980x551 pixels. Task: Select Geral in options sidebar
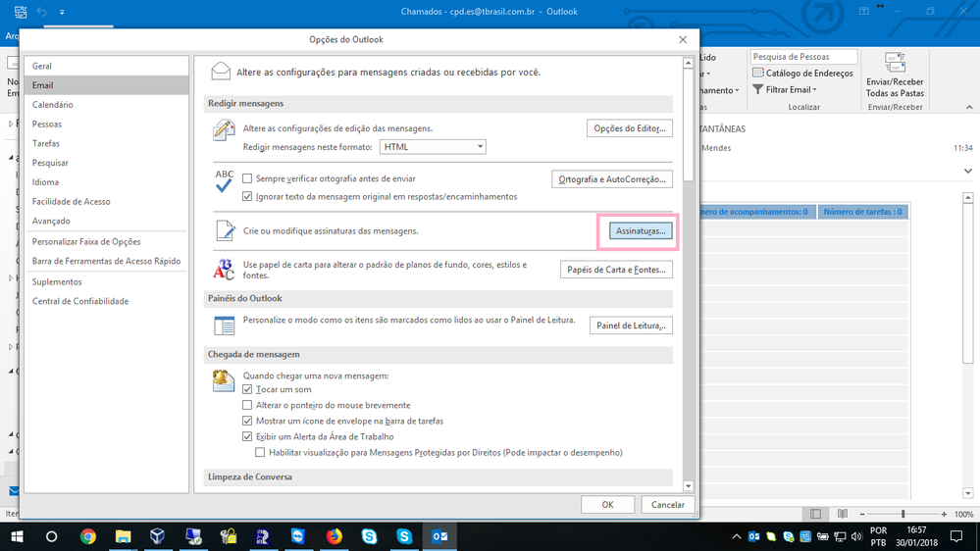click(x=106, y=66)
